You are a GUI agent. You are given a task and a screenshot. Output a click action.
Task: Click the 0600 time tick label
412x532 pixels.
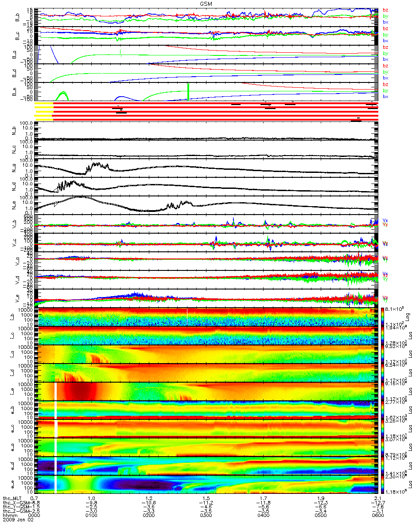pos(378,516)
